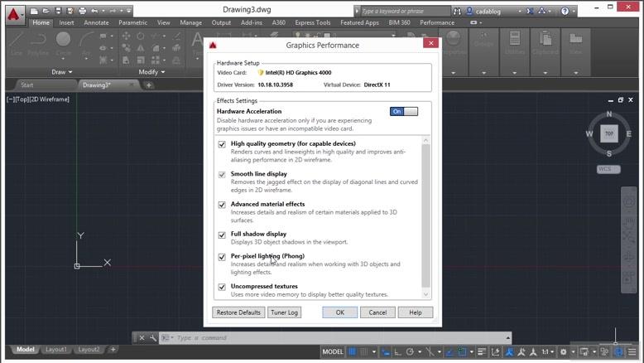Click the Help button in dialog

click(x=416, y=312)
